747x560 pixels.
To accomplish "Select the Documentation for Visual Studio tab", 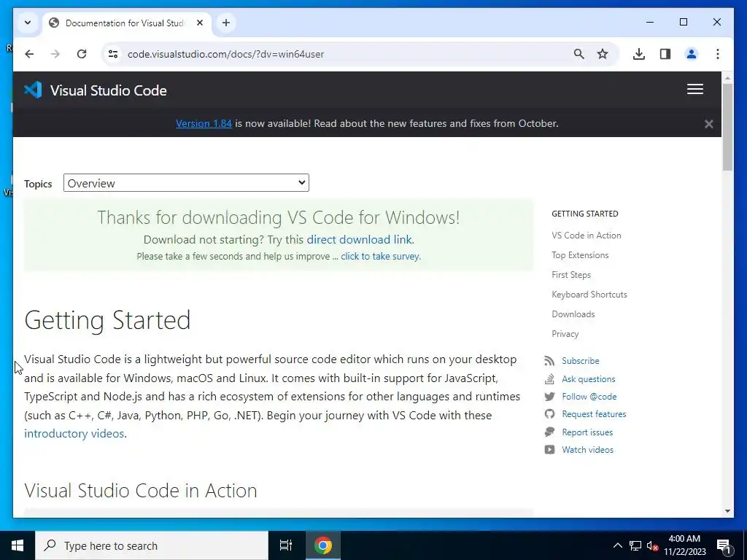I will click(x=126, y=23).
